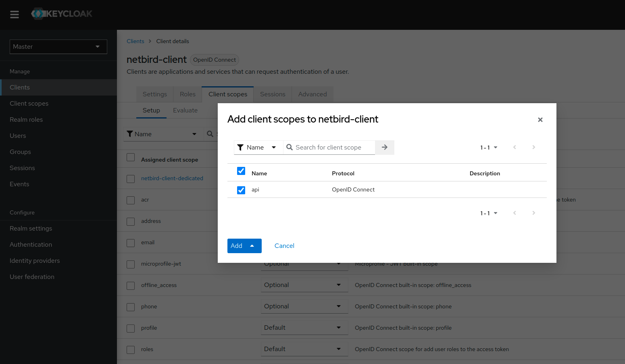The width and height of the screenshot is (625, 364).
Task: Uncheck the api client scope checkbox
Action: coord(241,190)
